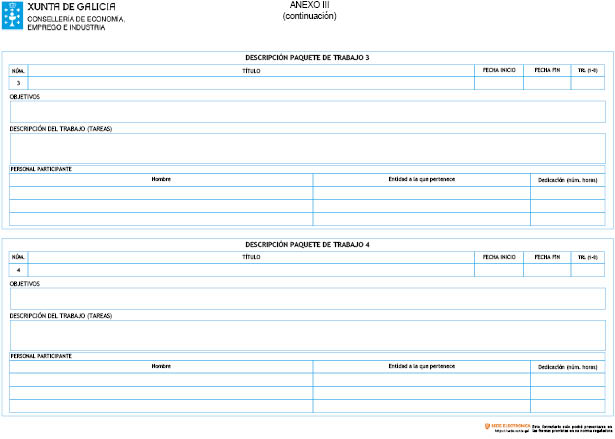Select the TRL field of work package 3
615x439 pixels.
click(588, 83)
